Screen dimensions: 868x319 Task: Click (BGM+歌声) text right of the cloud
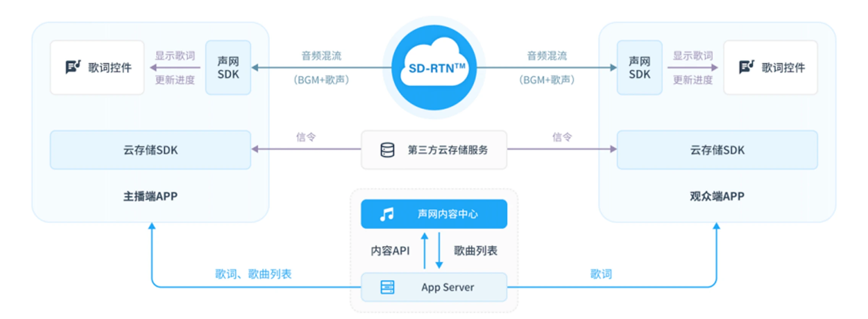(x=547, y=80)
